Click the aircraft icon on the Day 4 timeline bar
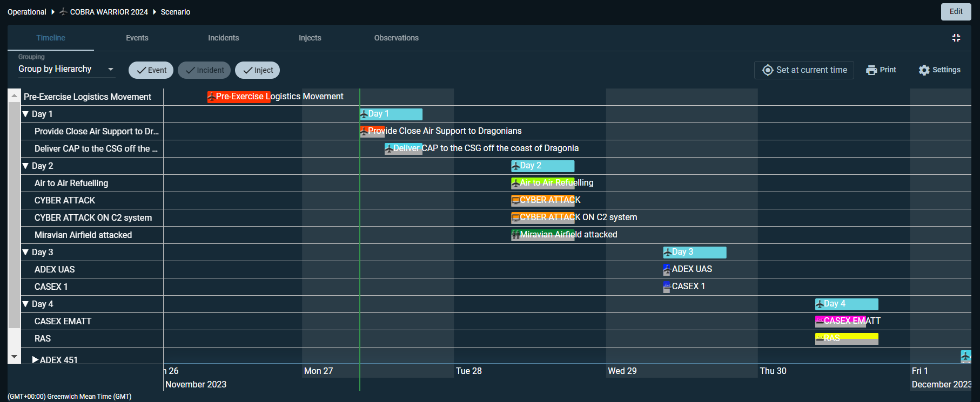 (x=820, y=304)
